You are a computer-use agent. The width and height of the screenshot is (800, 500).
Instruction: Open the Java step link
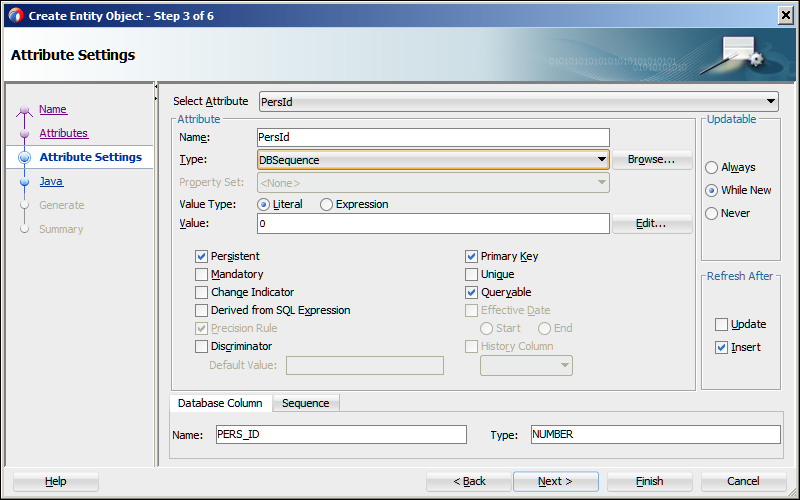click(x=51, y=181)
